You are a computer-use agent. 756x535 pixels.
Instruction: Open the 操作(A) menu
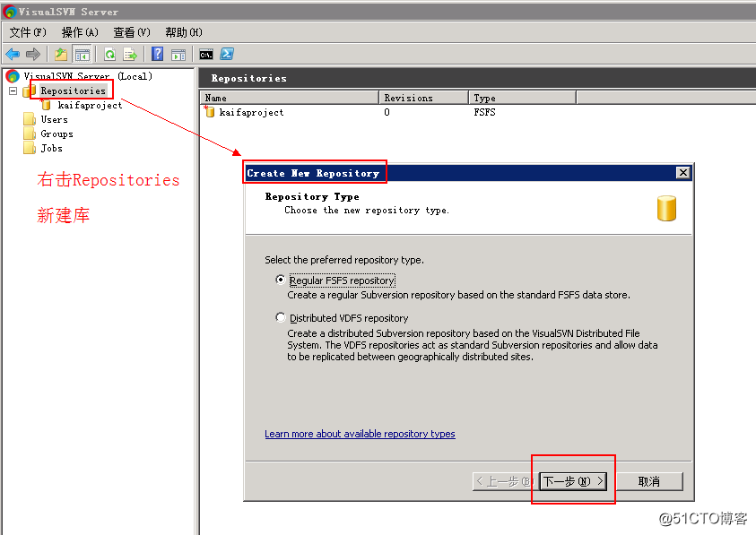point(80,32)
